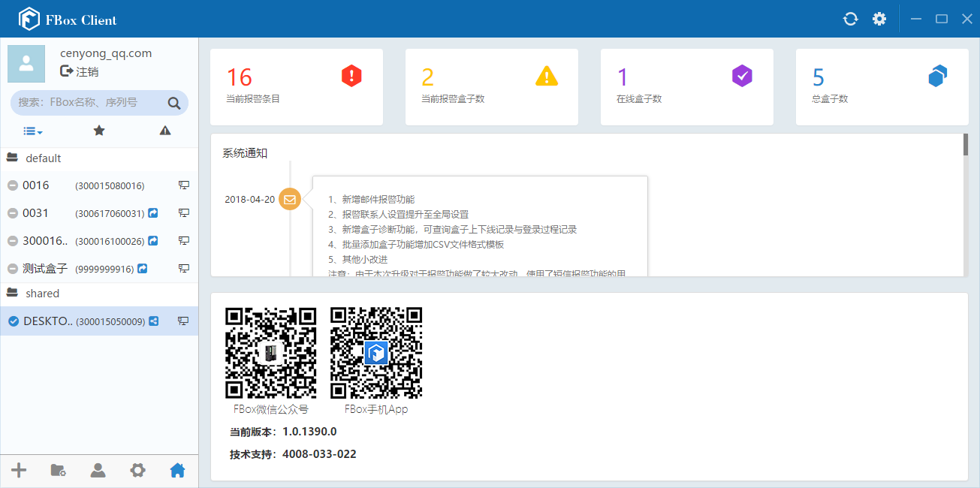980x488 pixels.
Task: Click serial number (9999999916)
Action: tap(104, 269)
